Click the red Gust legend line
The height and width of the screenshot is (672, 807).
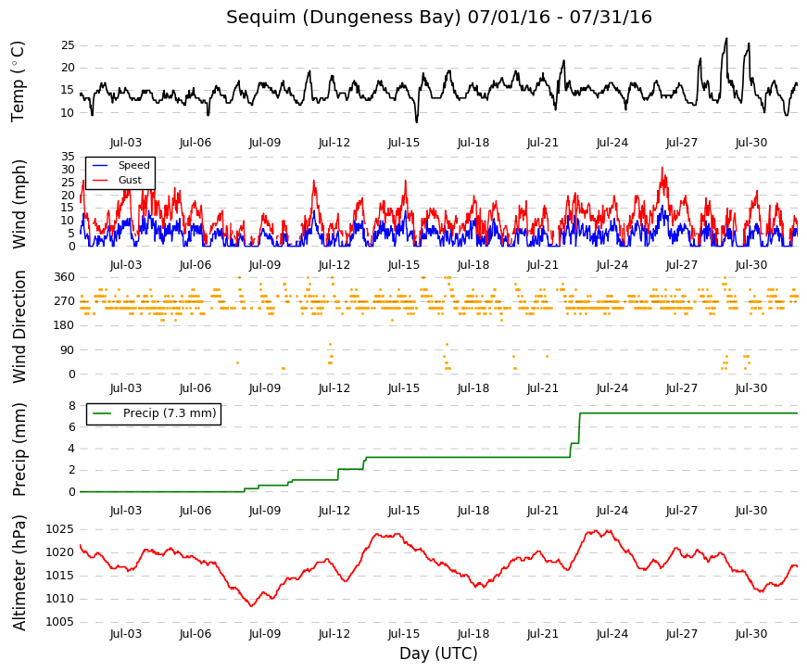100,180
